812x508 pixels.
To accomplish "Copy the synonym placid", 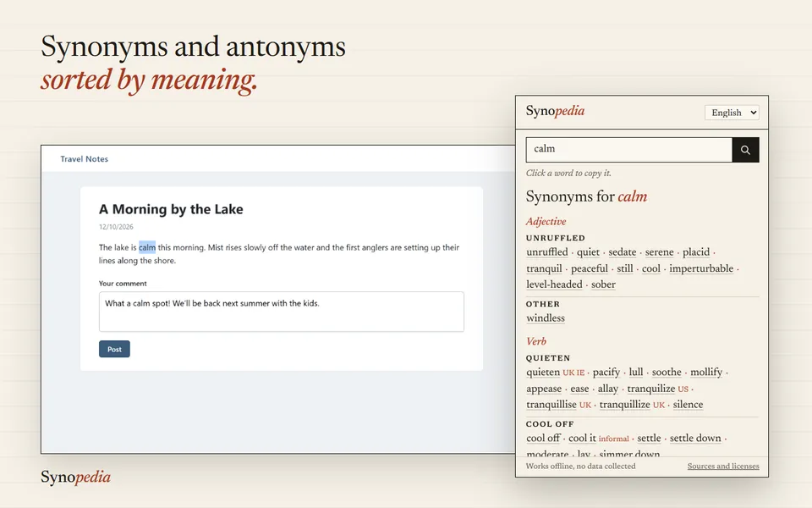I will click(696, 252).
